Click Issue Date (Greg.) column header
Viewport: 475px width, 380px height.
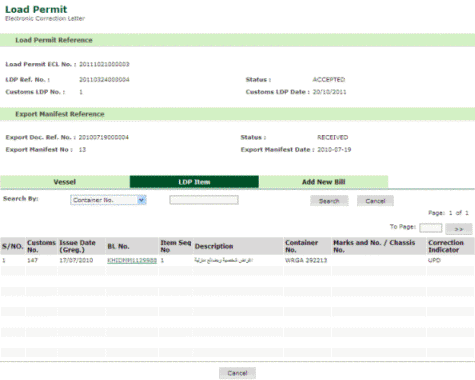click(x=81, y=246)
